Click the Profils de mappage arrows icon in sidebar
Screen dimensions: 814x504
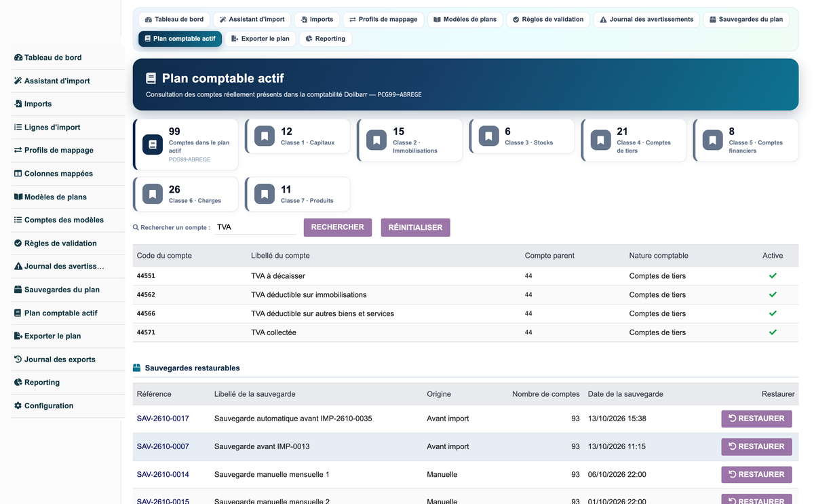pos(18,151)
